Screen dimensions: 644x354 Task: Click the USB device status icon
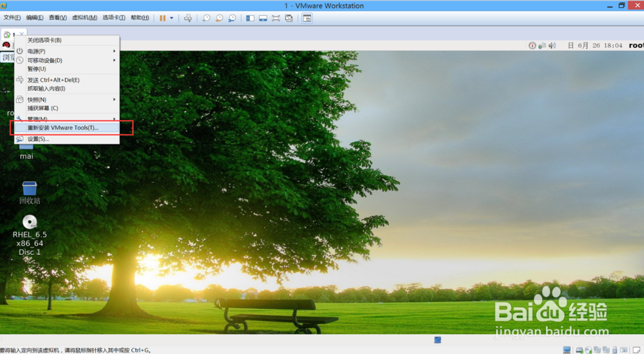pyautogui.click(x=615, y=350)
